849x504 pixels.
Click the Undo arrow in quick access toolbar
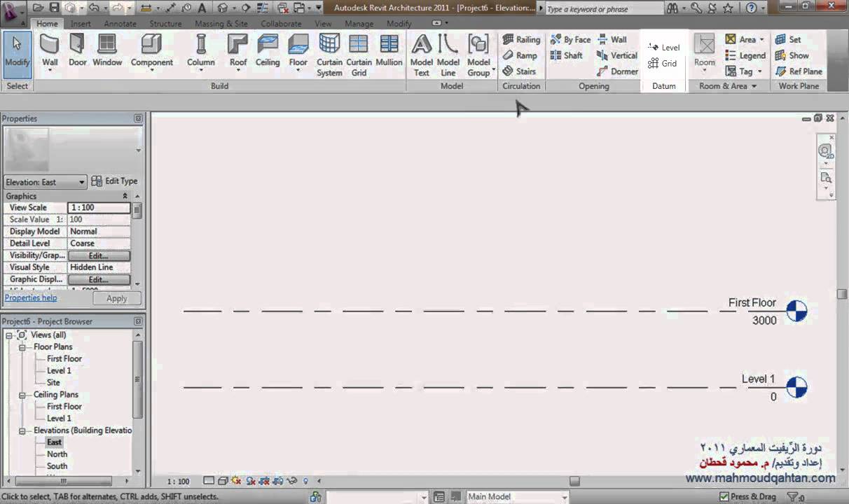pyautogui.click(x=94, y=8)
